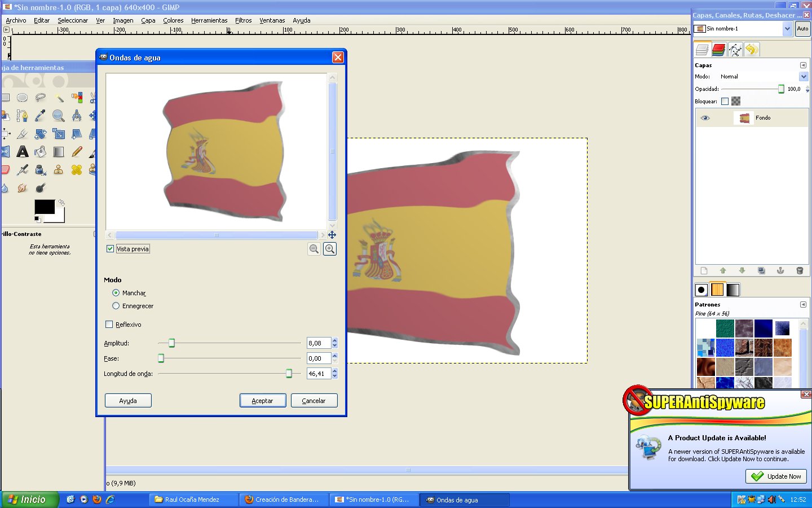Open the Capas panel menu arrow
The height and width of the screenshot is (508, 812).
(803, 65)
